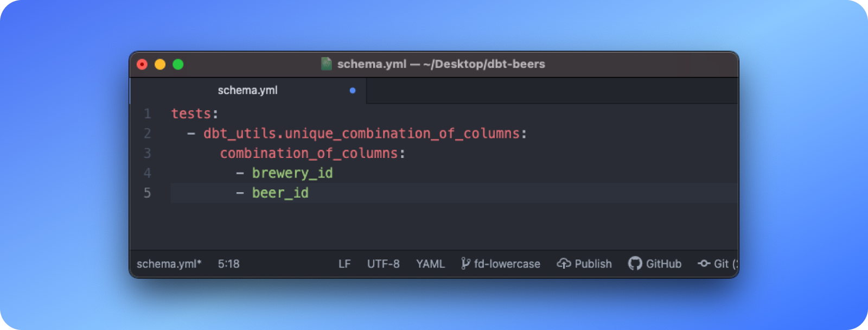Select the schema.yml editor tab
This screenshot has height=330, width=868.
[247, 91]
